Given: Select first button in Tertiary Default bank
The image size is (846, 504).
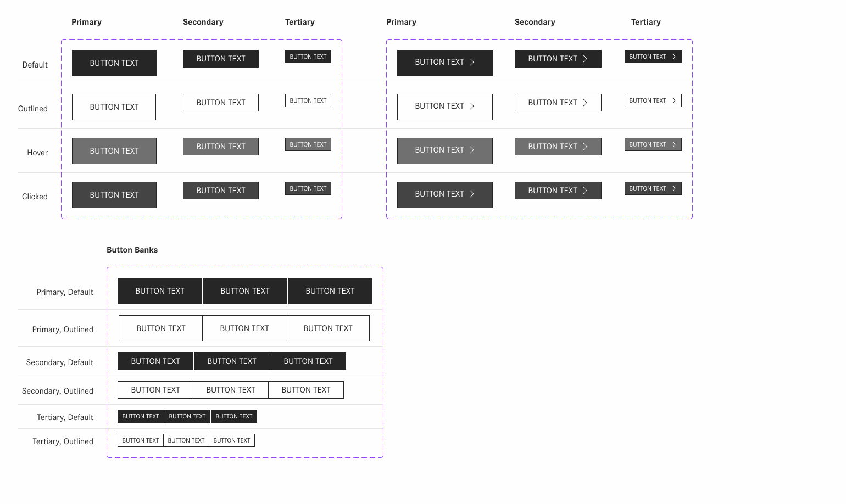Looking at the screenshot, I should pos(141,416).
